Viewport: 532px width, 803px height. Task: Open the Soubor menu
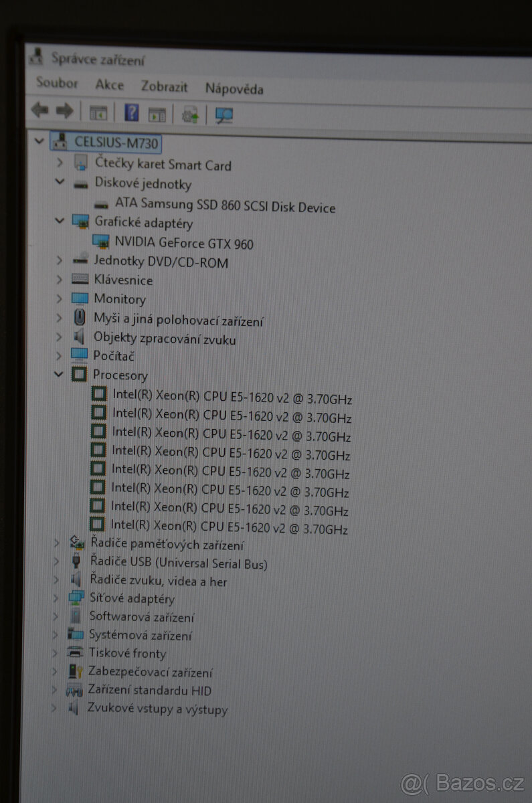pyautogui.click(x=57, y=84)
